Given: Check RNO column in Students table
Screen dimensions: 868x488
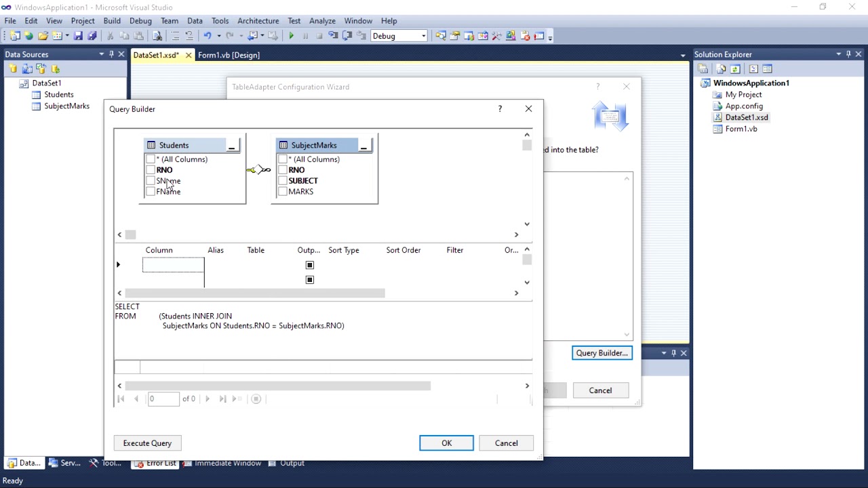Looking at the screenshot, I should [x=151, y=170].
